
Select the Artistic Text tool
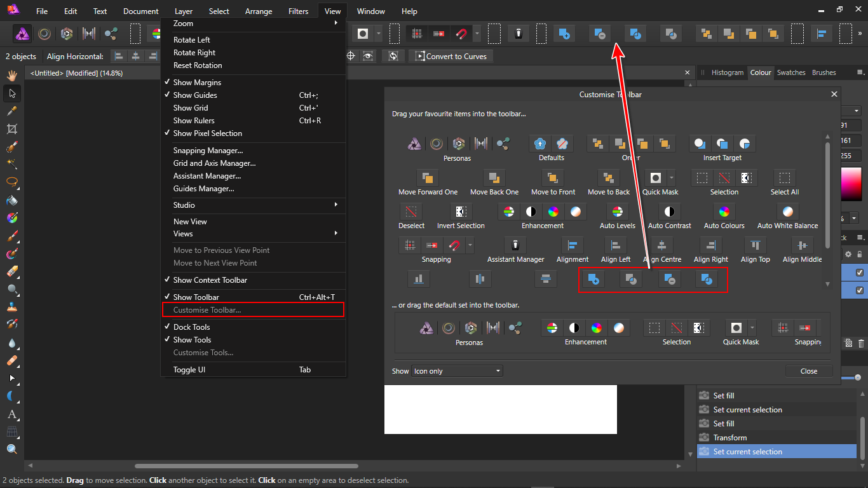click(12, 414)
